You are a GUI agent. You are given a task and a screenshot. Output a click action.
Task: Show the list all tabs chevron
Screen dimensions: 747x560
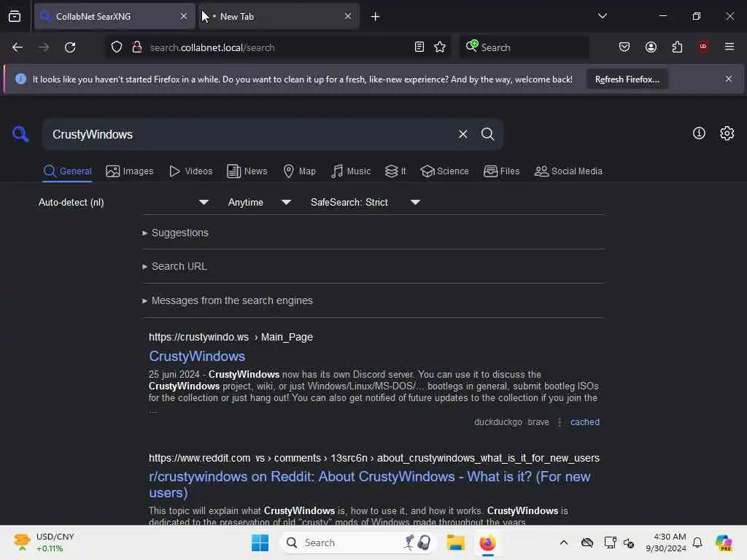603,16
